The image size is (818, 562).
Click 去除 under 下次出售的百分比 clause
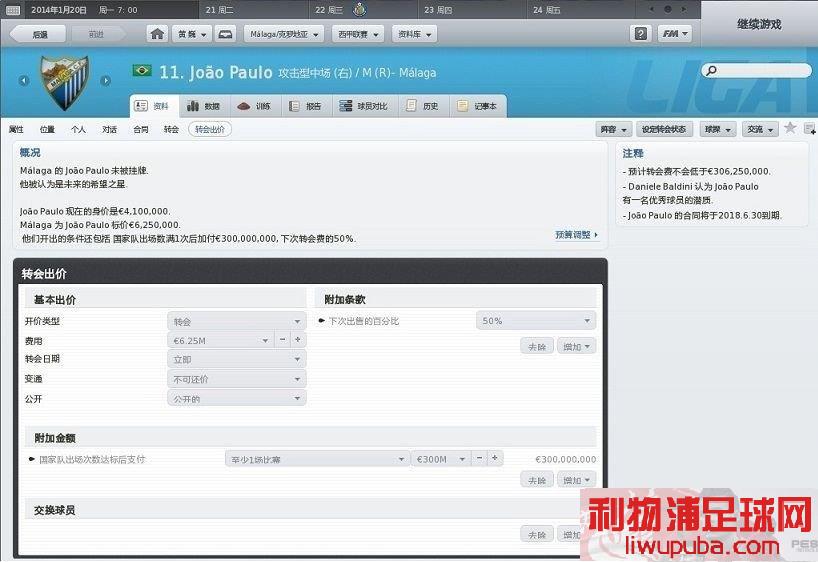coord(537,346)
